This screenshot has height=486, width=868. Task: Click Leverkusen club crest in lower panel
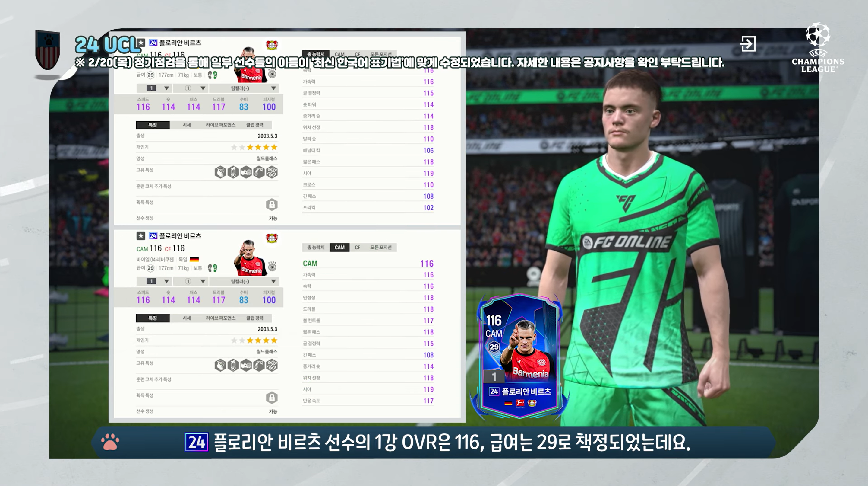point(272,238)
